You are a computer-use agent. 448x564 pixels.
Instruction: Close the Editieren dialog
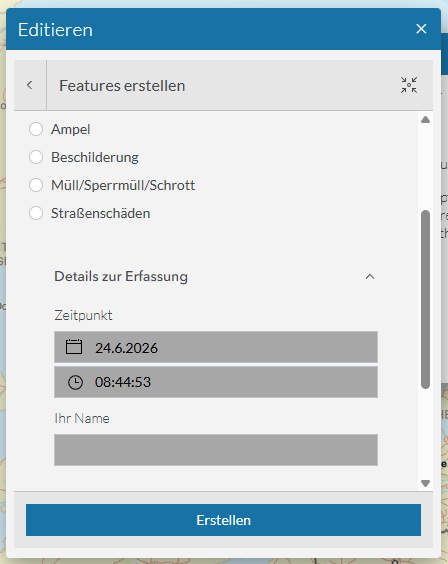421,29
